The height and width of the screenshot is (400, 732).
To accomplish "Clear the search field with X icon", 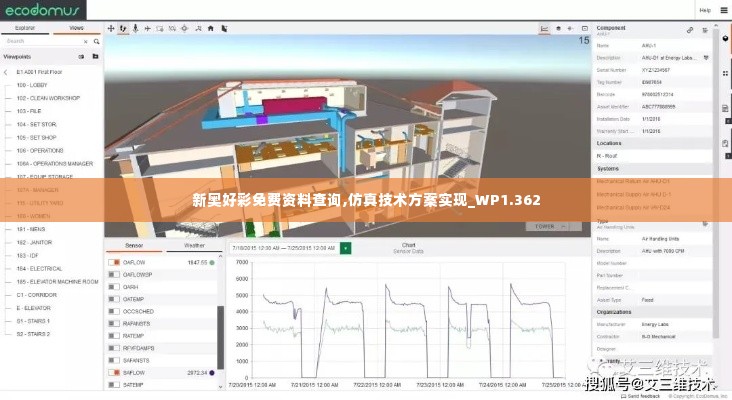I will pos(85,42).
